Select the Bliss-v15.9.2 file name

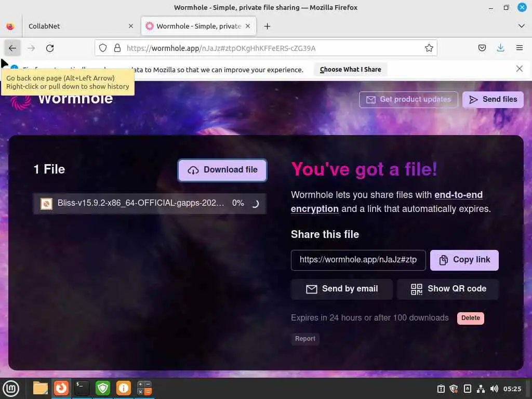click(141, 203)
